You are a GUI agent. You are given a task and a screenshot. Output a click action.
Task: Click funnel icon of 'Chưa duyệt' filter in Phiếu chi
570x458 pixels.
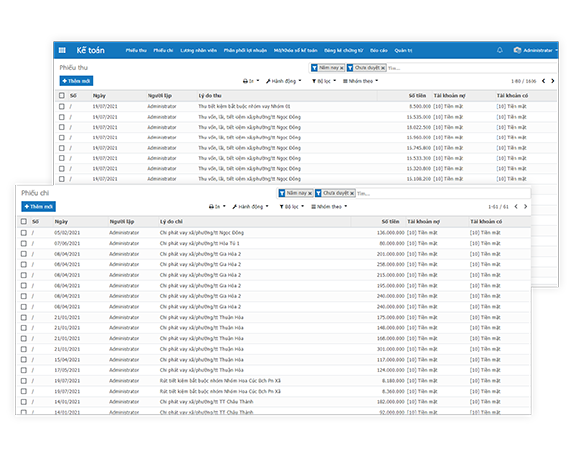pyautogui.click(x=318, y=193)
